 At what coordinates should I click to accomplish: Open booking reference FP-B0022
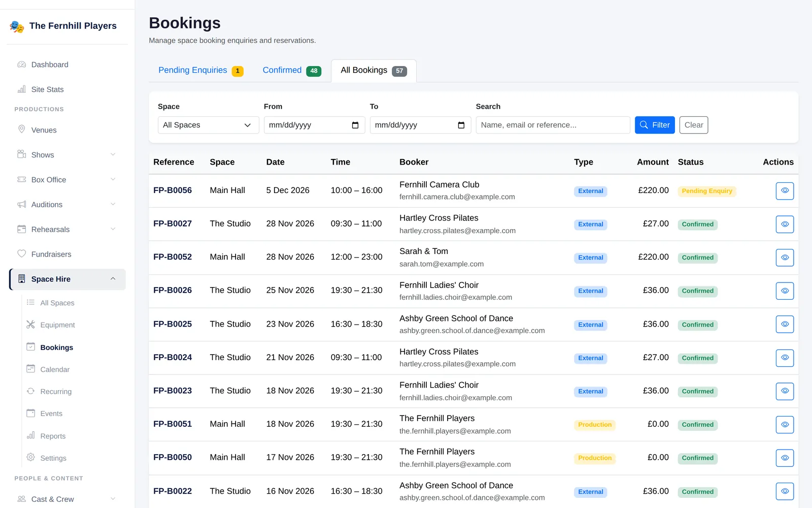point(173,491)
